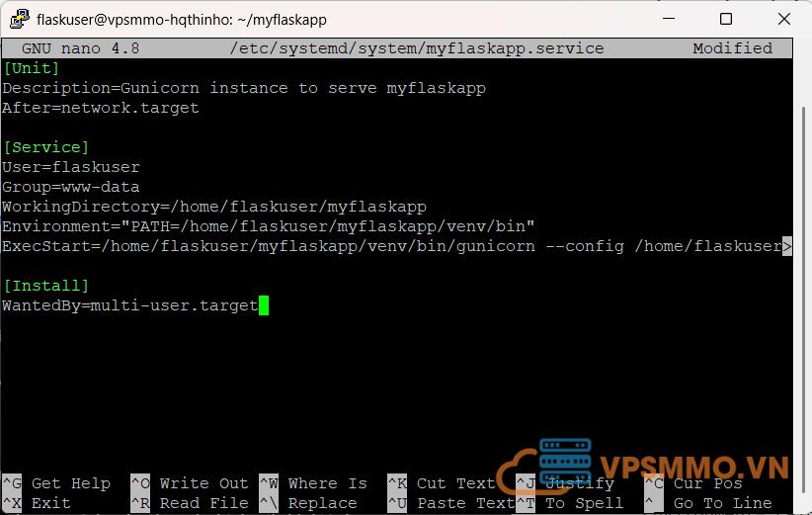This screenshot has height=515, width=812.
Task: Maximize the terminal window
Action: [x=726, y=19]
